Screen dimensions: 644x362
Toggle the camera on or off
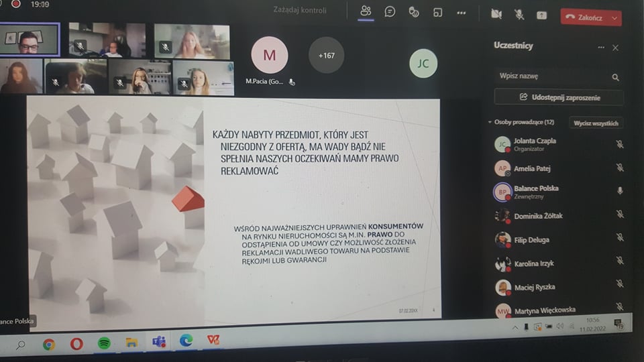[496, 14]
